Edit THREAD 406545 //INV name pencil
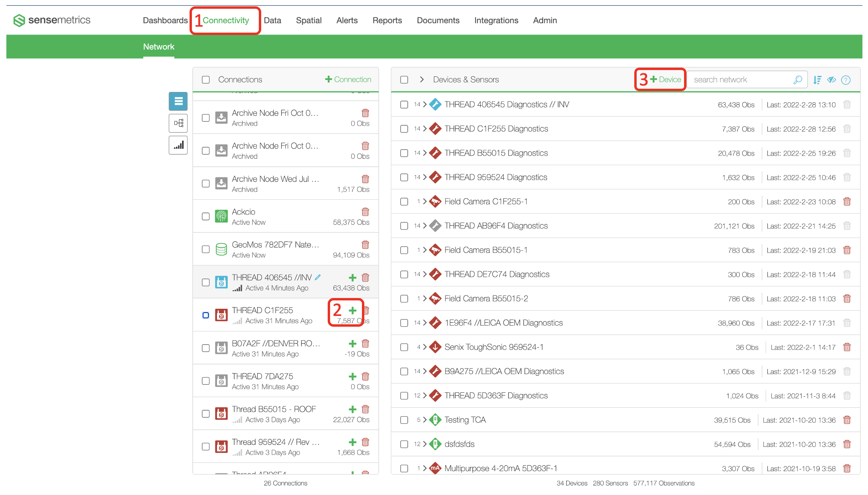 318,277
